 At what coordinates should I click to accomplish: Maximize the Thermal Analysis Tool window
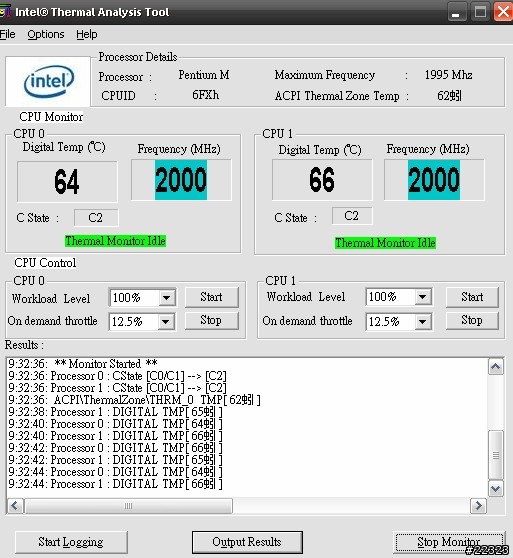coord(480,12)
